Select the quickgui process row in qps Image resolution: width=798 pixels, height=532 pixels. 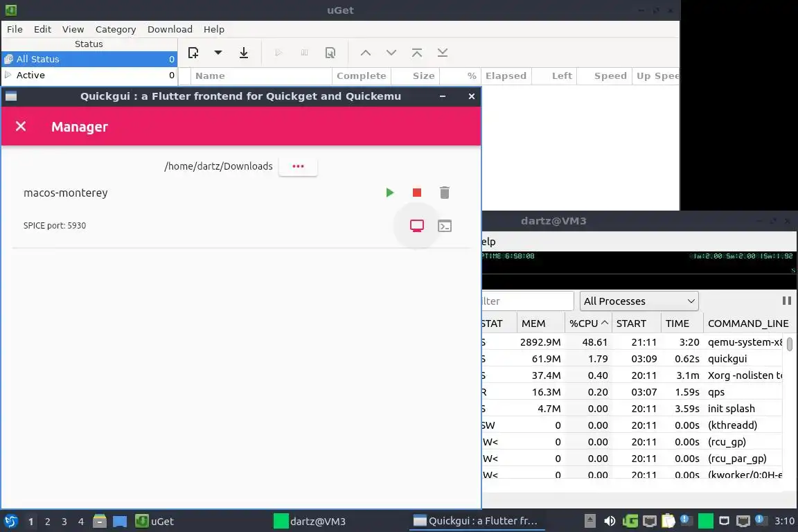[x=632, y=358]
